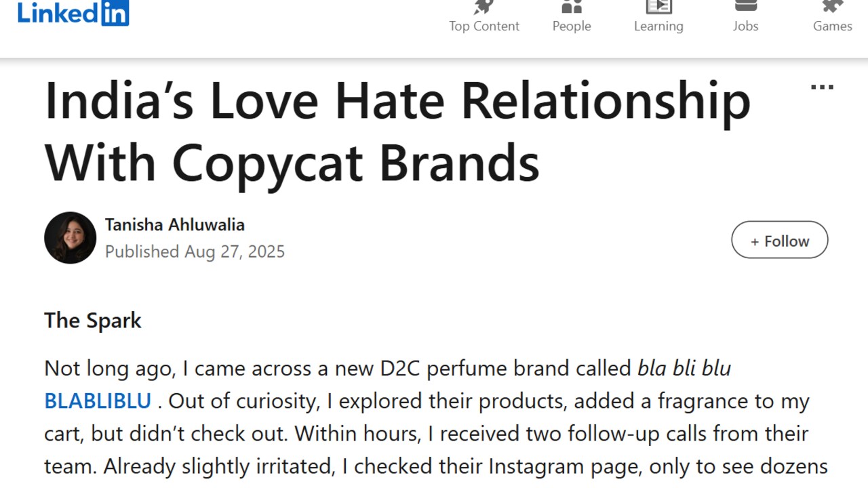868x488 pixels.
Task: Go to the People text label
Action: [x=572, y=26]
